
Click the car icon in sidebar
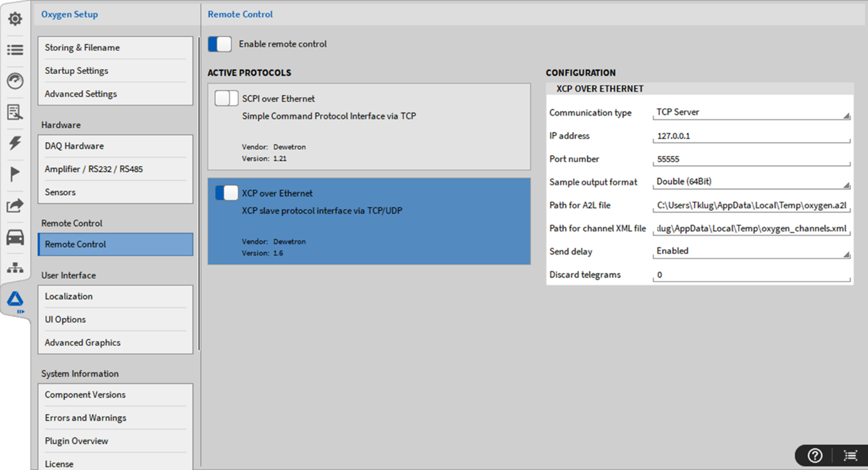tap(15, 237)
